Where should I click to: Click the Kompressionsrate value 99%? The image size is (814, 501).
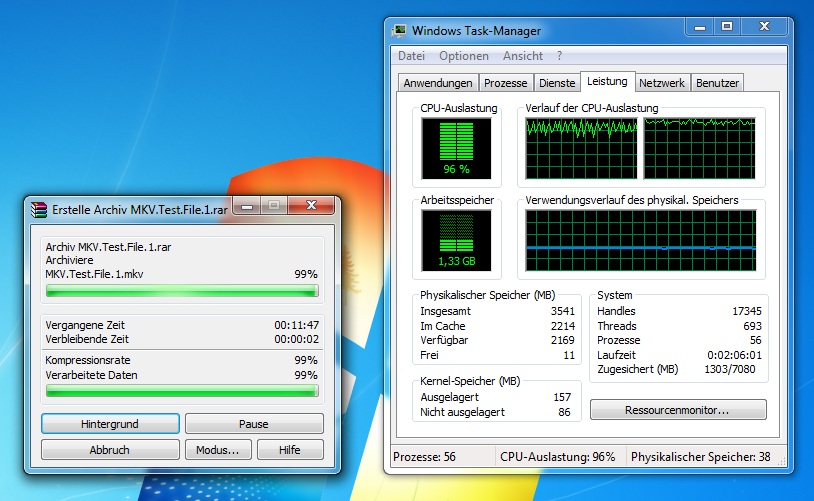point(306,360)
